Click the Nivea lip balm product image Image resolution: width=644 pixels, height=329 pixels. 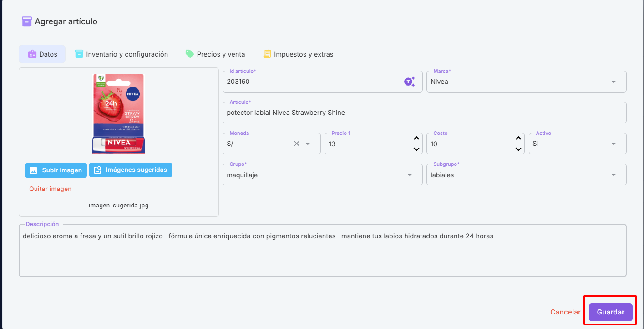click(x=119, y=113)
